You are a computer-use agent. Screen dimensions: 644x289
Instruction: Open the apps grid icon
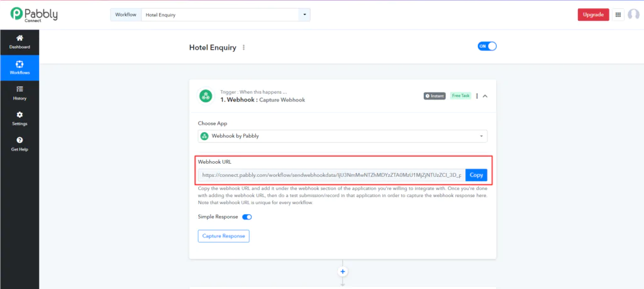point(618,15)
